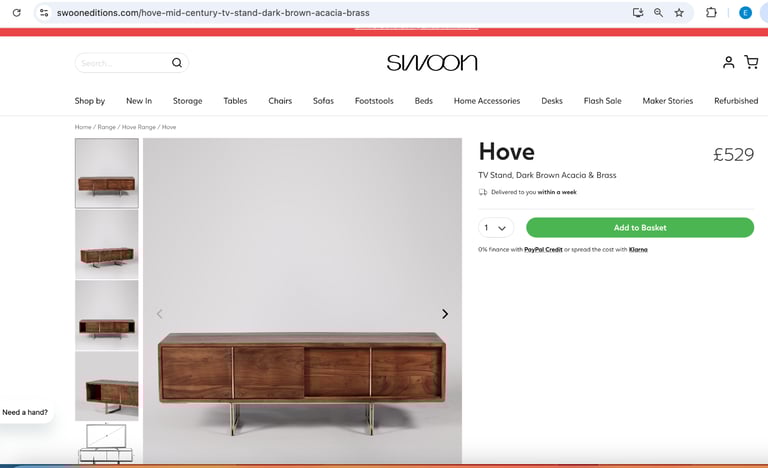Open the Shop by menu

90,100
